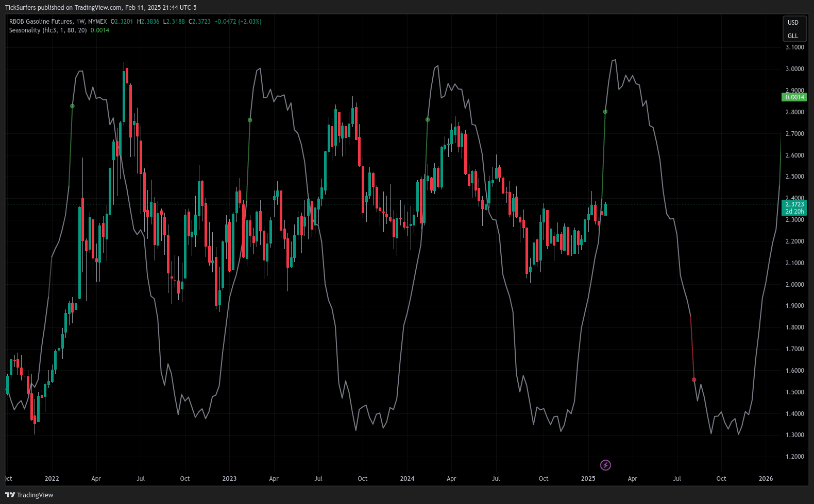Click the 1.5000 price axis label
The image size is (814, 504).
(x=794, y=392)
